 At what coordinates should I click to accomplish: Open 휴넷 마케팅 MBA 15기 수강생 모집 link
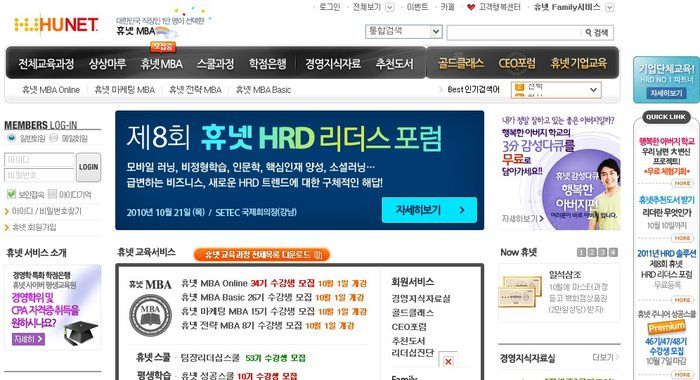coord(274,311)
